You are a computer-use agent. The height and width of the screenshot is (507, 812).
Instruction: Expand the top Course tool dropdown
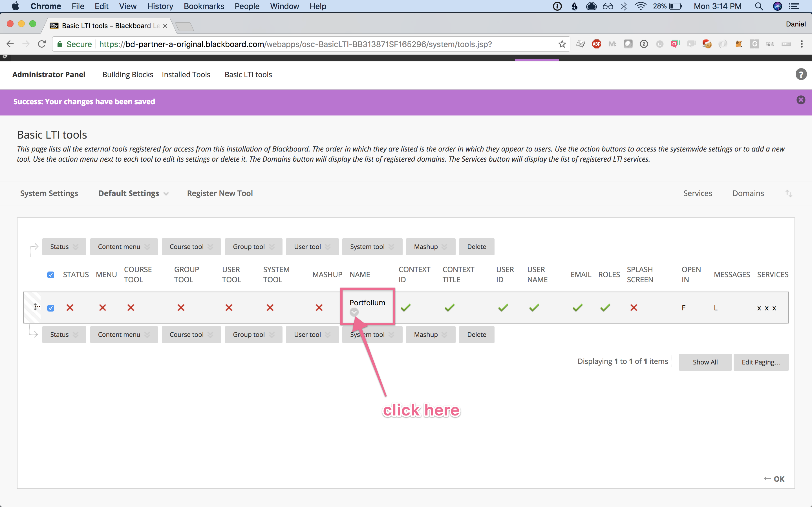[x=191, y=247]
